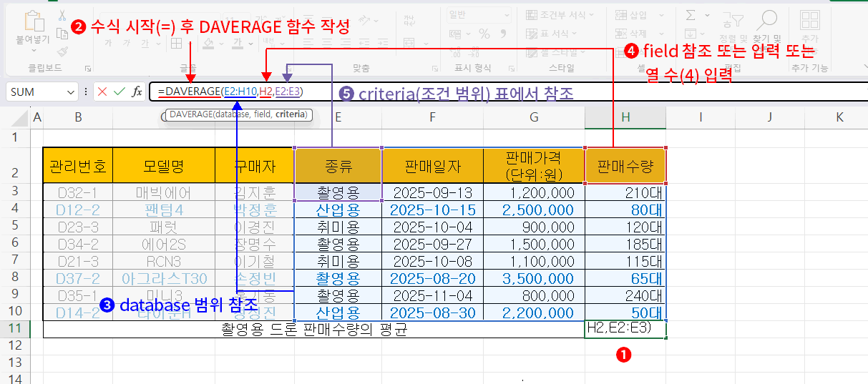Click the percent style icon
The width and height of the screenshot is (868, 384).
tap(484, 33)
